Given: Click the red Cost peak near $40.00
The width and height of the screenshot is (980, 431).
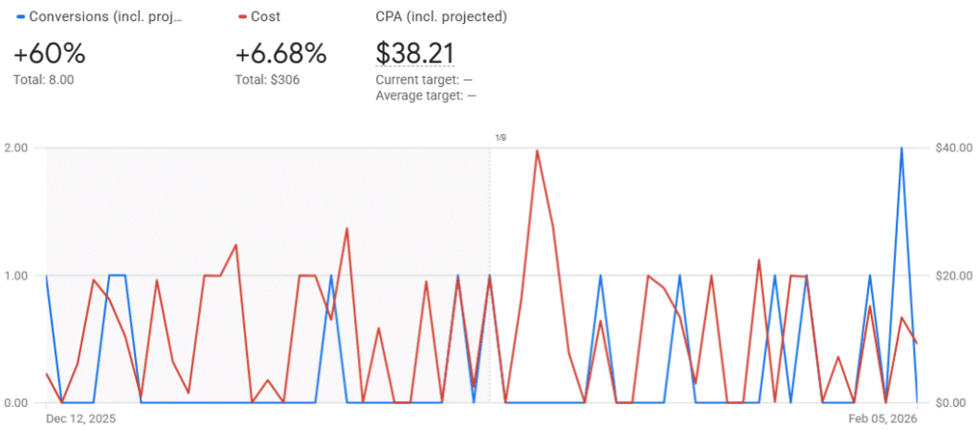Looking at the screenshot, I should [x=537, y=150].
